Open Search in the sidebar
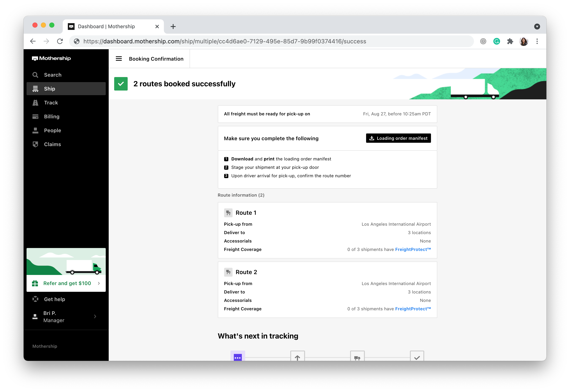This screenshot has width=570, height=392. 66,75
